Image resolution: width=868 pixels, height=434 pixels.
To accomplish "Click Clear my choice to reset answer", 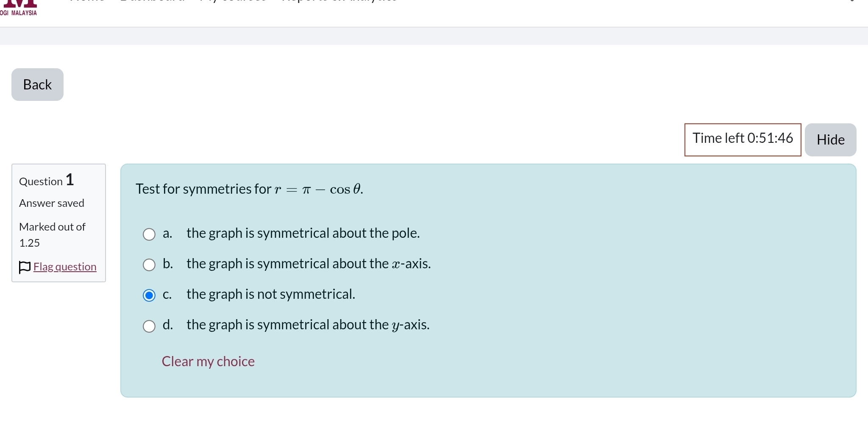I will [208, 362].
